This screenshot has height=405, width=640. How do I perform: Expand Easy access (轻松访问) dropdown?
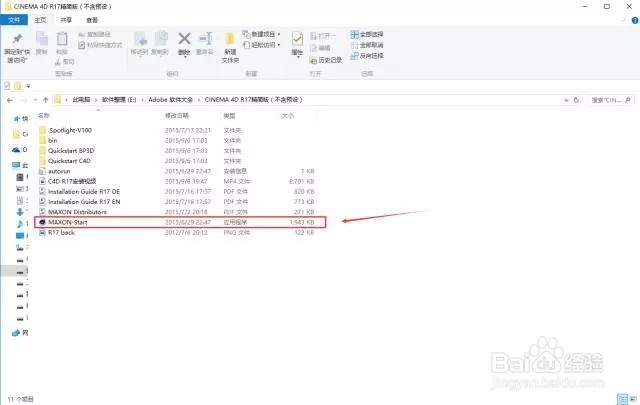[x=261, y=45]
